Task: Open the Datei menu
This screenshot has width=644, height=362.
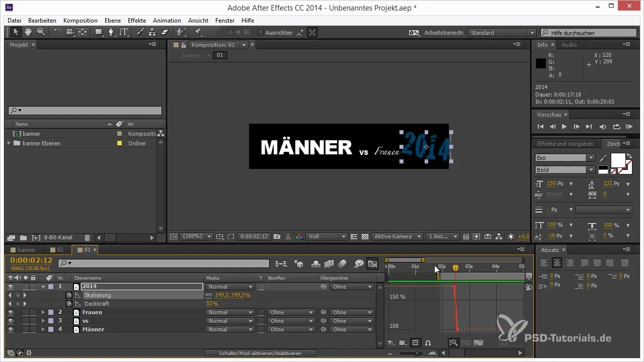Action: tap(15, 21)
